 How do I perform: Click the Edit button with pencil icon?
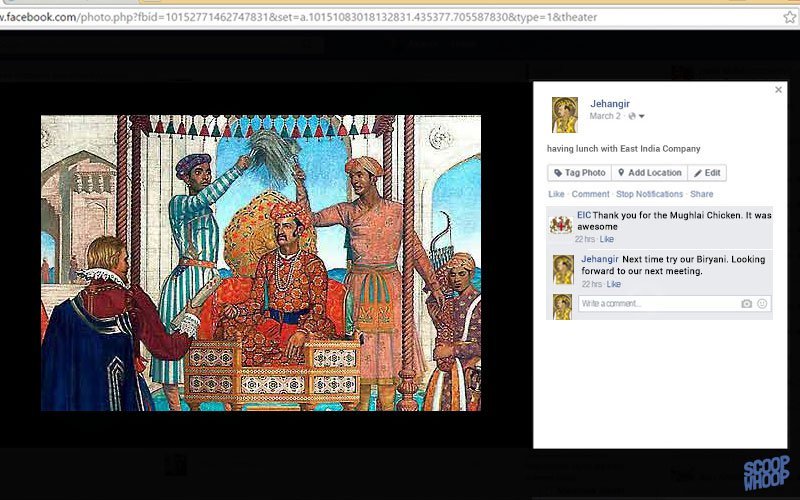[707, 172]
